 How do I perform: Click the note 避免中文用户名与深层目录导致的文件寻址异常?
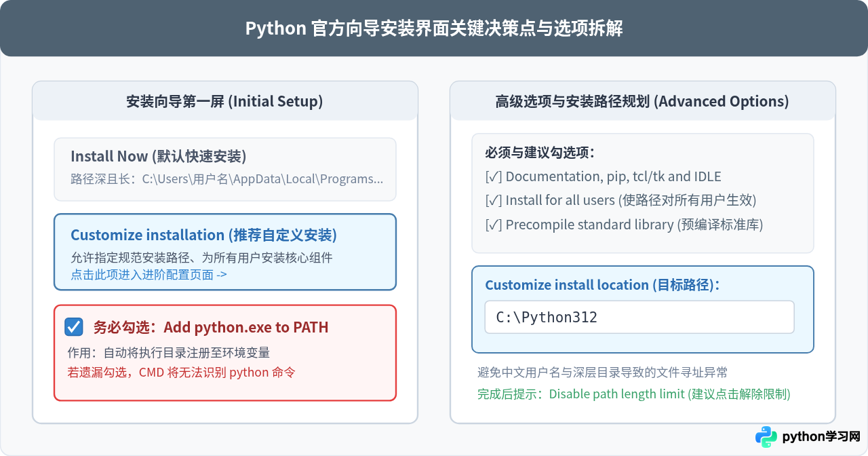pyautogui.click(x=603, y=372)
